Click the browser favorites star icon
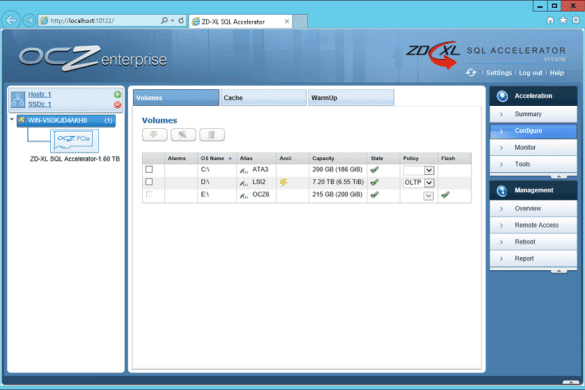Viewport: 585px width, 390px height. pos(563,20)
